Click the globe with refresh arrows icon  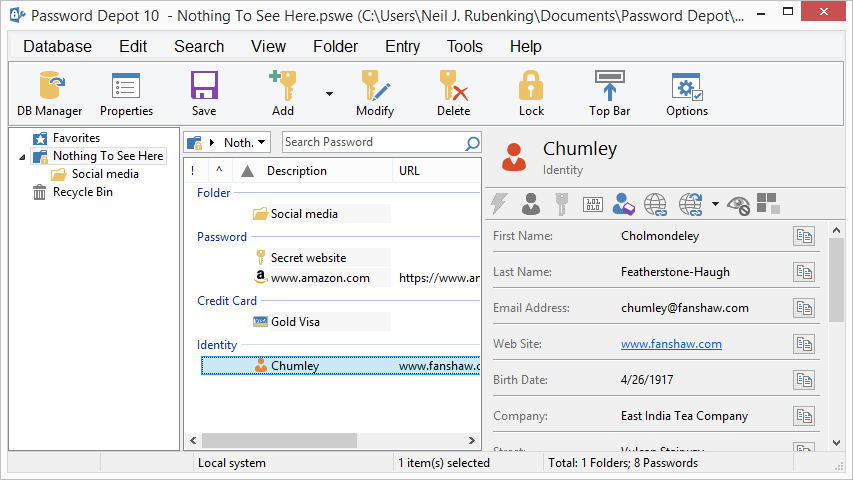690,205
